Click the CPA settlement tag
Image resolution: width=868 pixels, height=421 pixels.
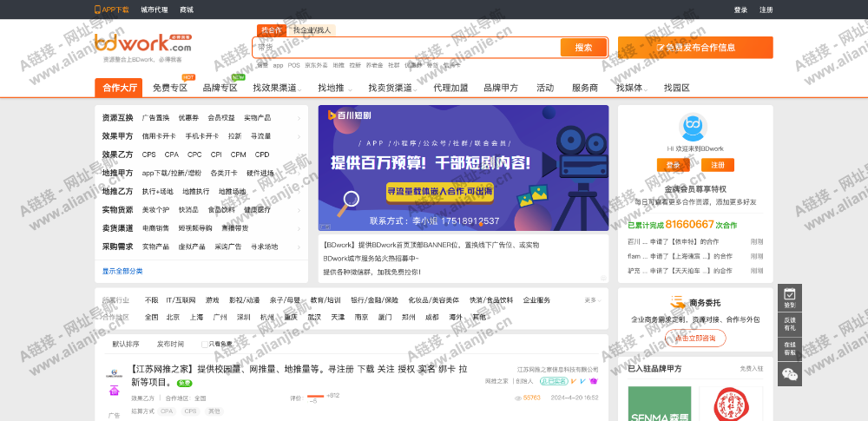[x=166, y=411]
